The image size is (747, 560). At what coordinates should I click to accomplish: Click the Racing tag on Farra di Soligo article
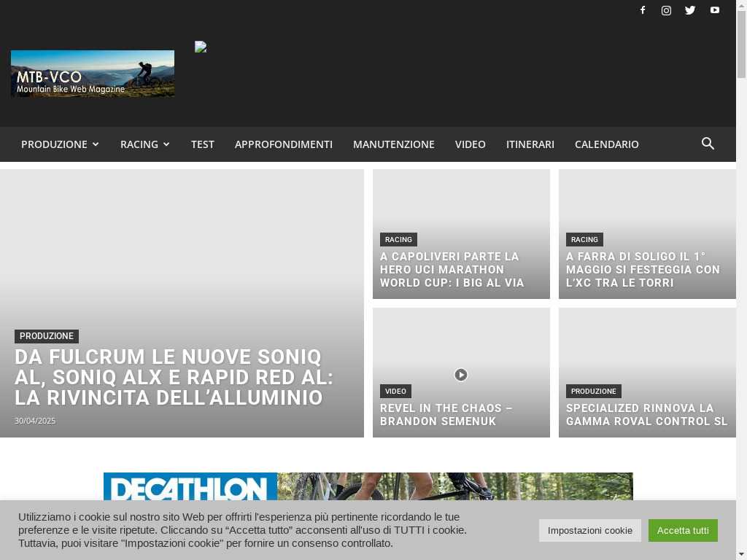(584, 239)
